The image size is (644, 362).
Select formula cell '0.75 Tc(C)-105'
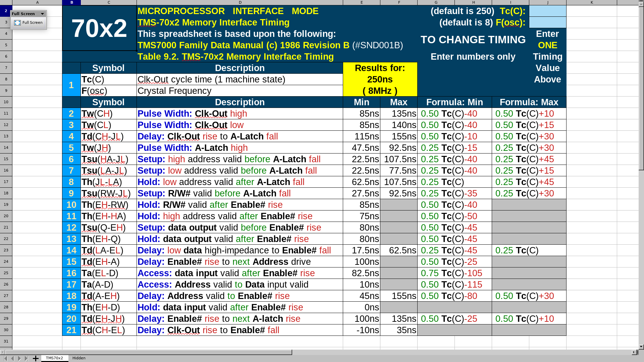click(x=454, y=273)
